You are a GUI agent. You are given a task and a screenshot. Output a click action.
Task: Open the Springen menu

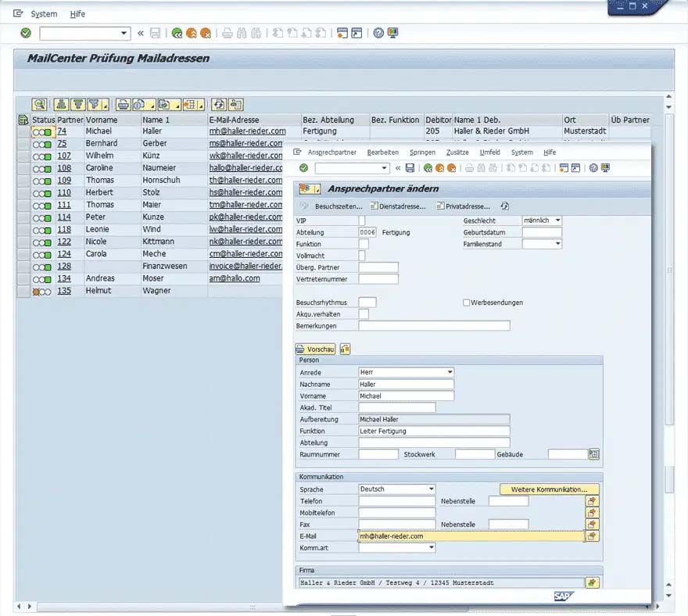(422, 152)
